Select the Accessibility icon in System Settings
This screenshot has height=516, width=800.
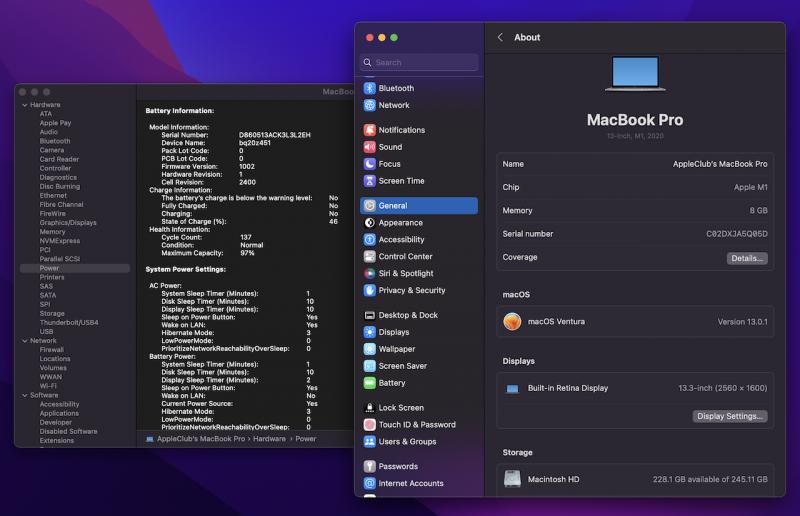click(370, 240)
